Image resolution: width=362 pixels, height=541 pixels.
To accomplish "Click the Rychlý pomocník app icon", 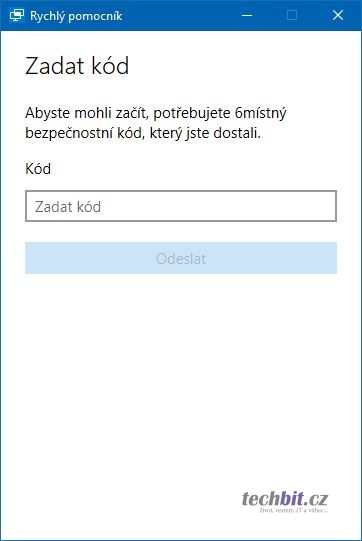I will click(16, 16).
